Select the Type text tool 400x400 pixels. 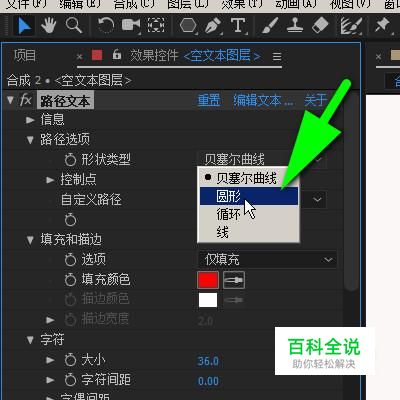(x=238, y=25)
